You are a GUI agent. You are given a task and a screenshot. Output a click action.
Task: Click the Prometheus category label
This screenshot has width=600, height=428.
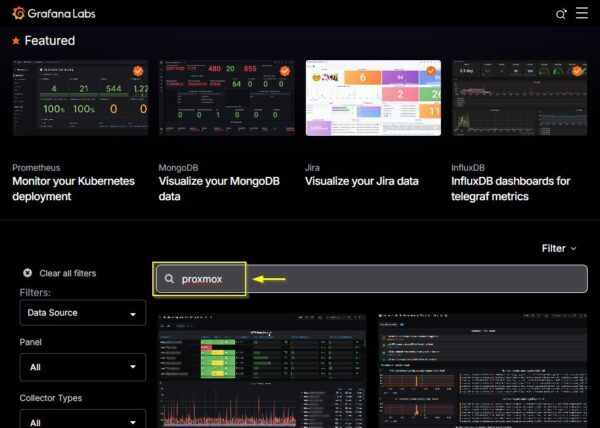click(x=36, y=168)
